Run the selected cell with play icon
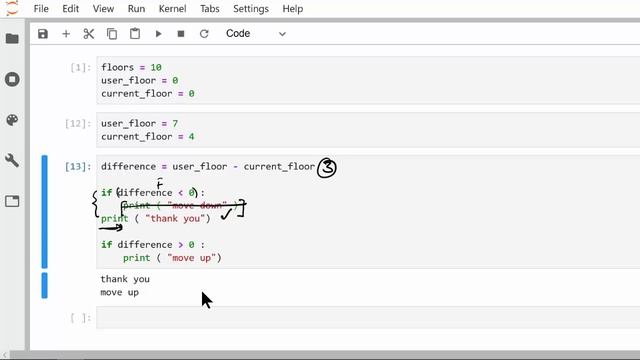 tap(158, 34)
